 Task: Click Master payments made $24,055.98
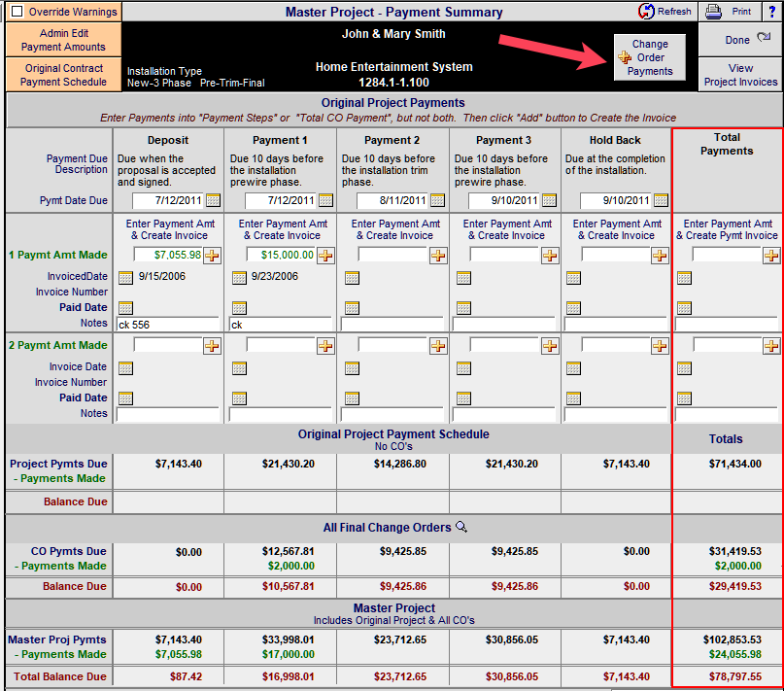click(735, 654)
